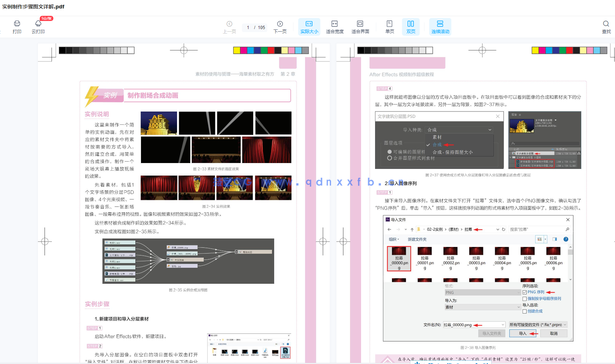Switch to 适合界面 fit-page view
Viewport: 615px width, 364px height.
[x=360, y=26]
